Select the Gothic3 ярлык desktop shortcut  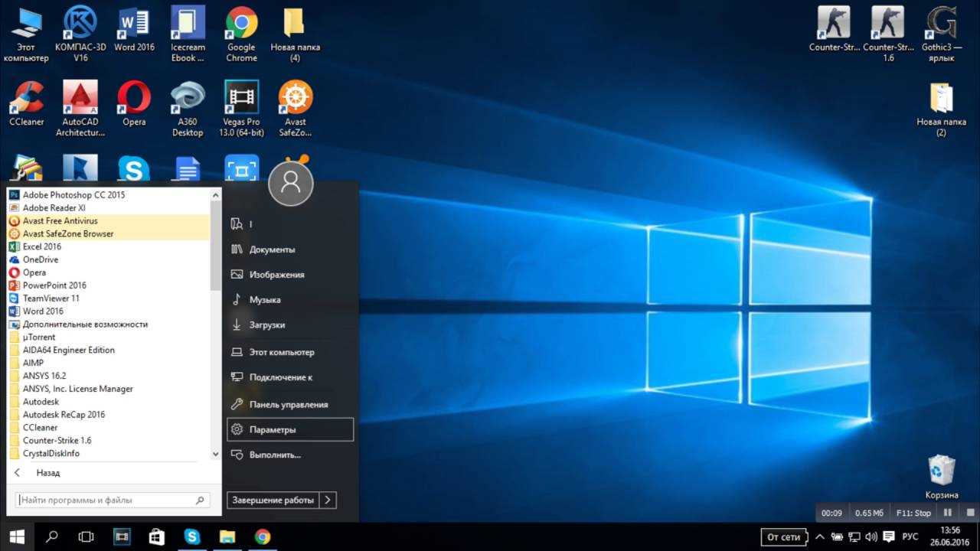941,33
